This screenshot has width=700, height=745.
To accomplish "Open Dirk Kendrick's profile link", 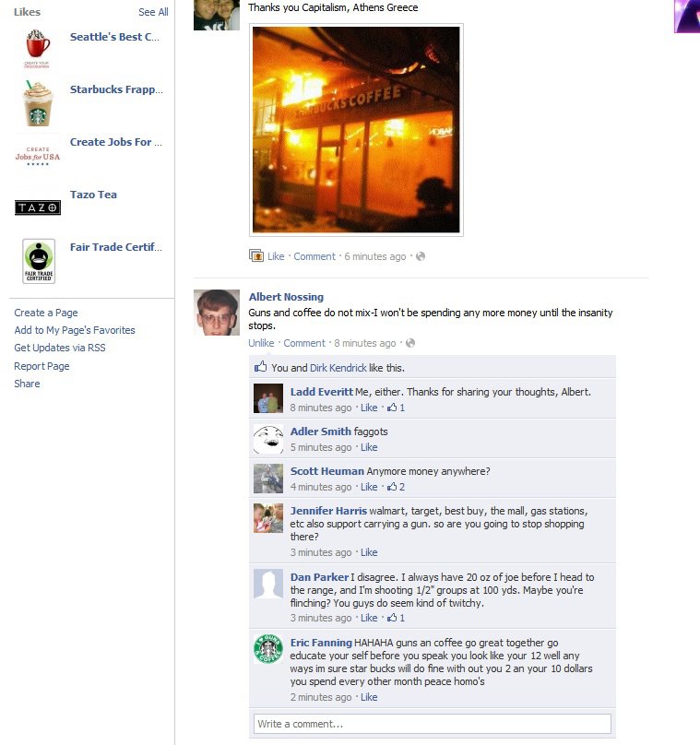I will coord(338,368).
